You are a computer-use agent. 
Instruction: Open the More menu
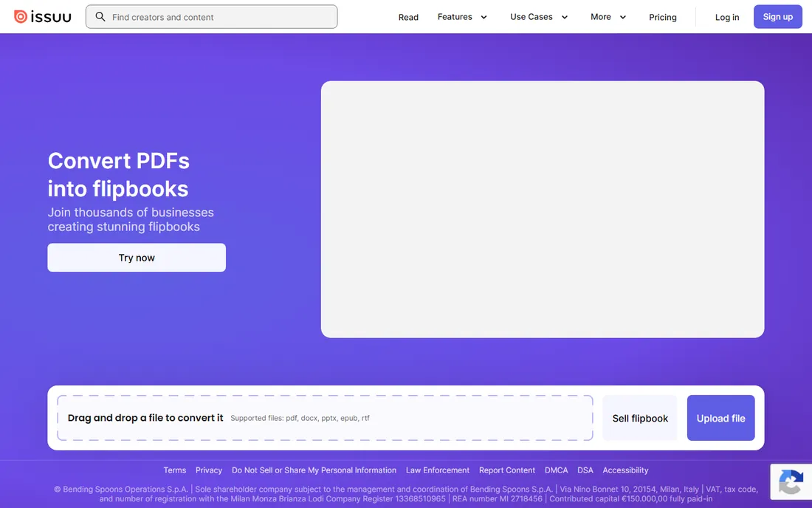[601, 16]
